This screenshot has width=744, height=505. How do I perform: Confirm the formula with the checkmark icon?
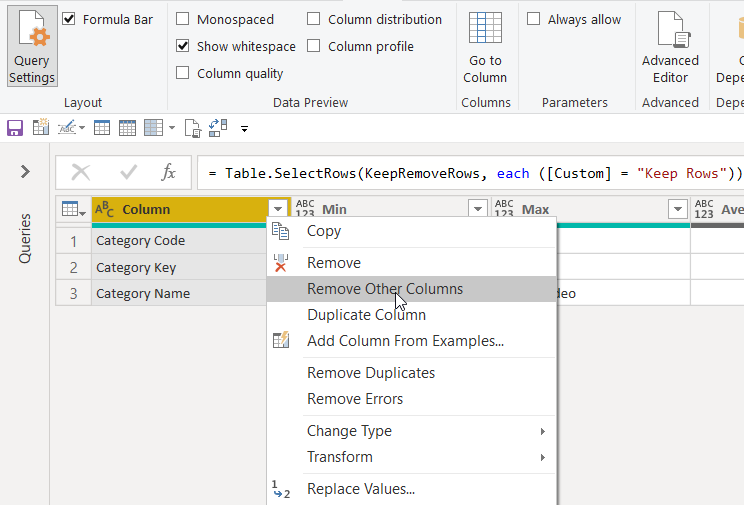coord(128,172)
